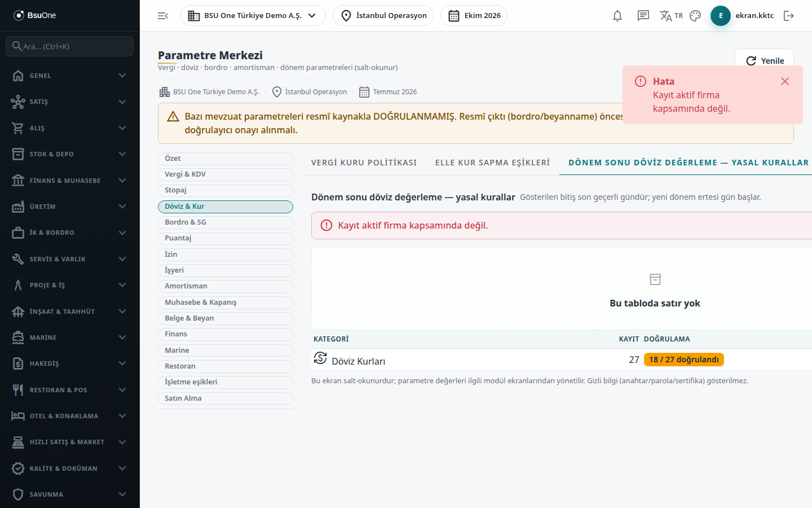Expand the Hakediş chevron
This screenshot has height=508, width=812.
tap(122, 364)
